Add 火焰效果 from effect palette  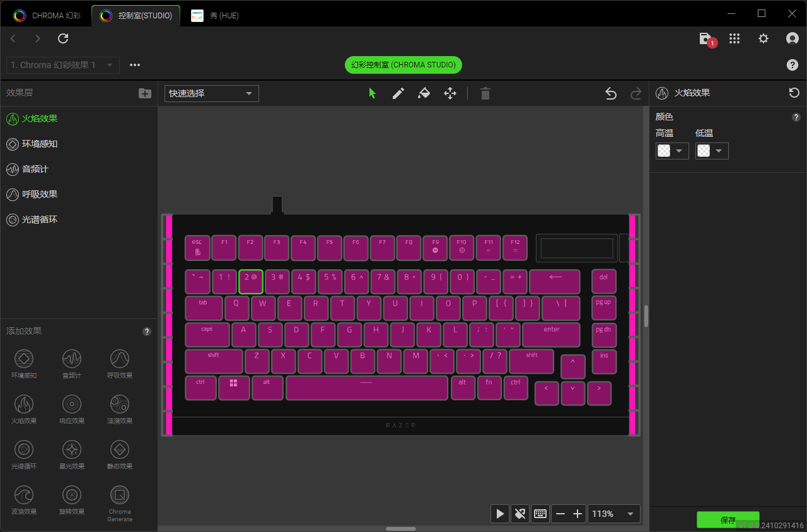coord(24,409)
